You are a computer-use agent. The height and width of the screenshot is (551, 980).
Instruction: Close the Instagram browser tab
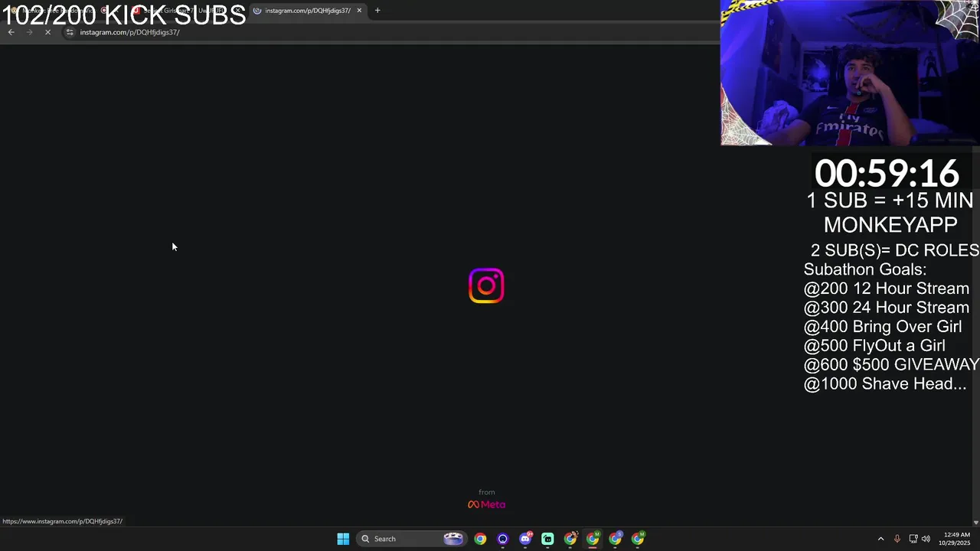(359, 11)
